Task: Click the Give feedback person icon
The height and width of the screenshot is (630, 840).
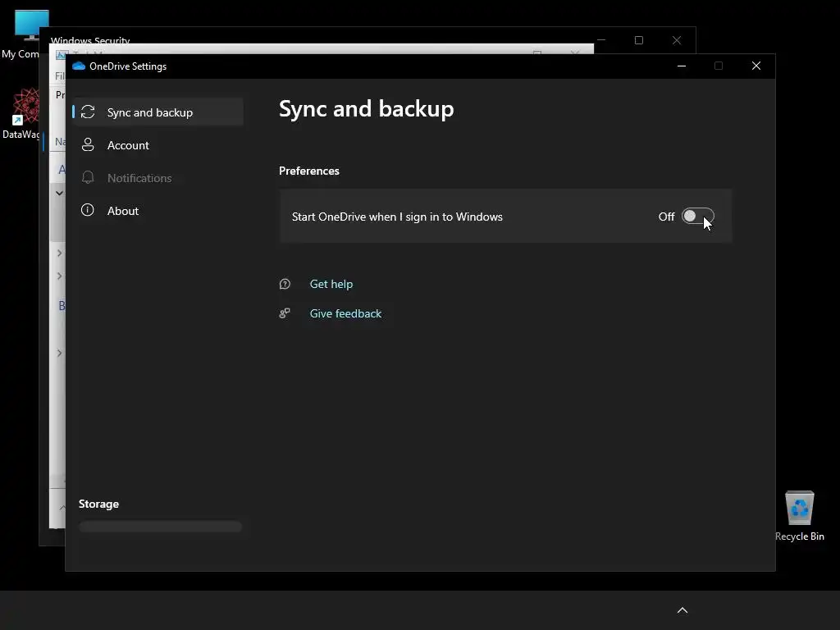Action: coord(285,313)
